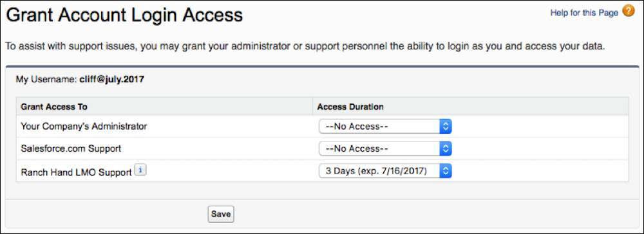Open Your Company's Administrator access duration dropdown
Viewport: 644px width, 234px height.
tap(385, 126)
